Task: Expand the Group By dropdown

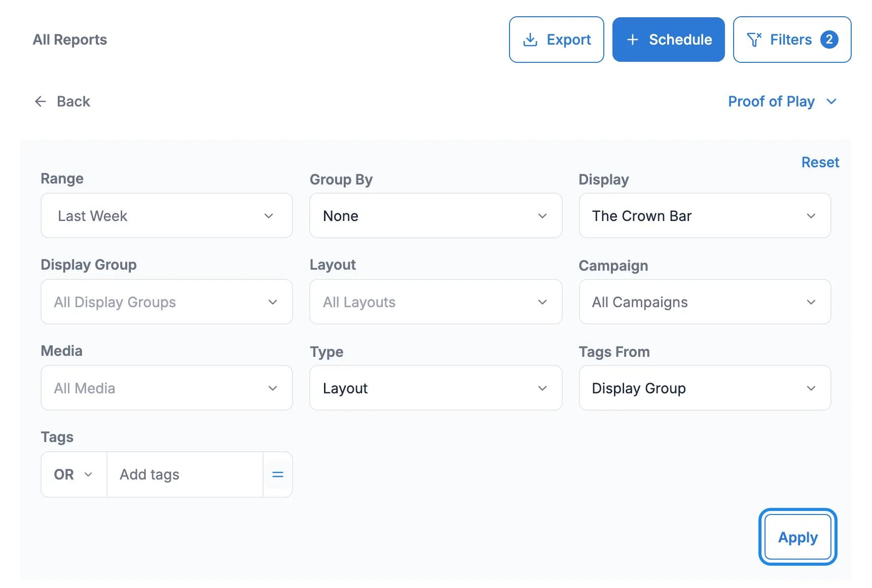Action: coord(435,215)
